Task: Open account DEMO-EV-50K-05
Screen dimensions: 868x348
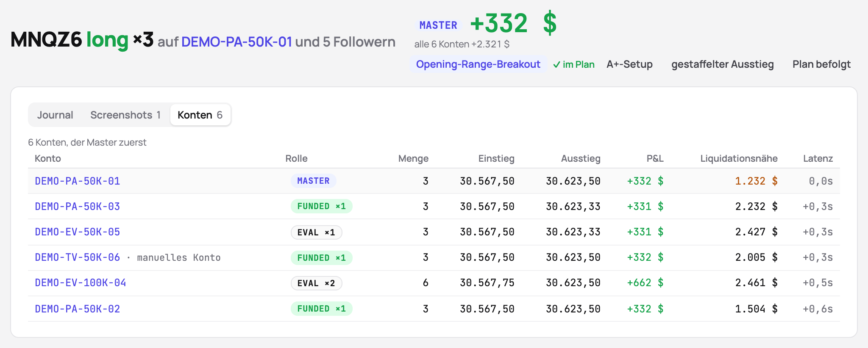Action: (77, 232)
